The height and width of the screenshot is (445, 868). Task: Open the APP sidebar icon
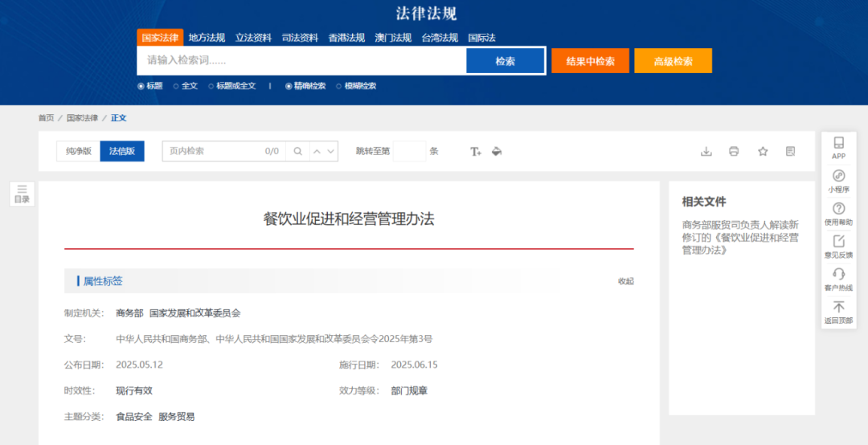(838, 148)
